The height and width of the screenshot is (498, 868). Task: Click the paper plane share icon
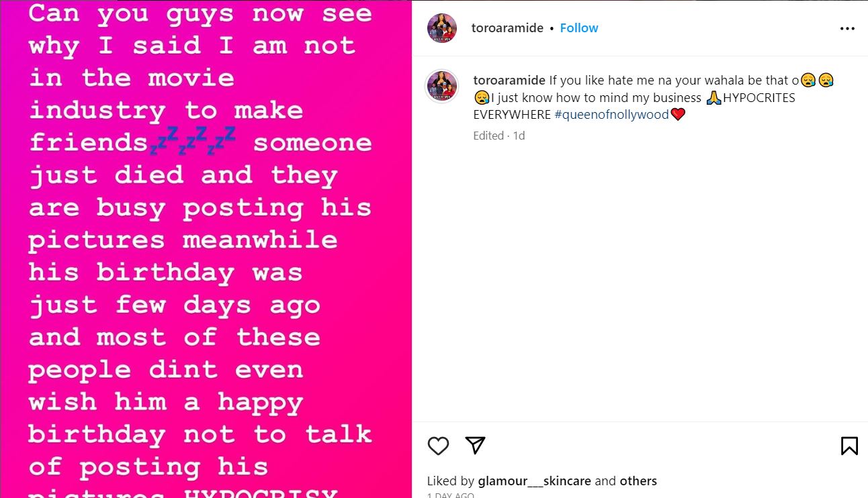(x=475, y=446)
